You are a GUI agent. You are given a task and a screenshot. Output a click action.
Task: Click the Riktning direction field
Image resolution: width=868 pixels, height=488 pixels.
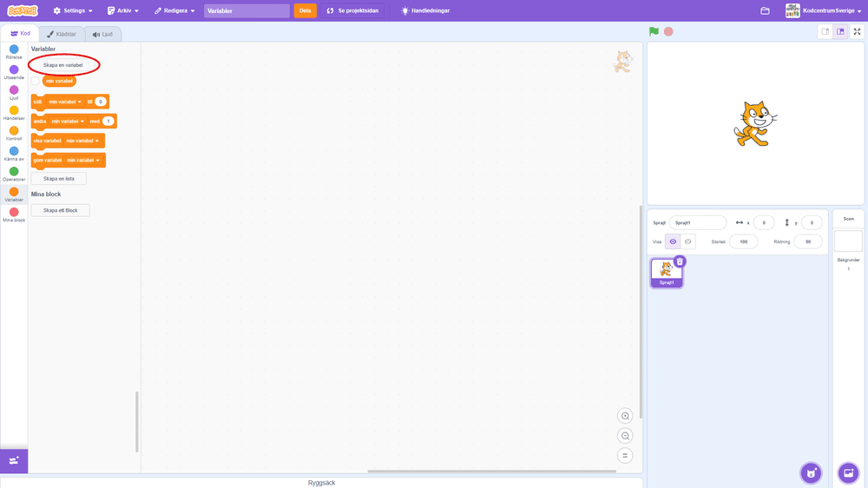[807, 241]
